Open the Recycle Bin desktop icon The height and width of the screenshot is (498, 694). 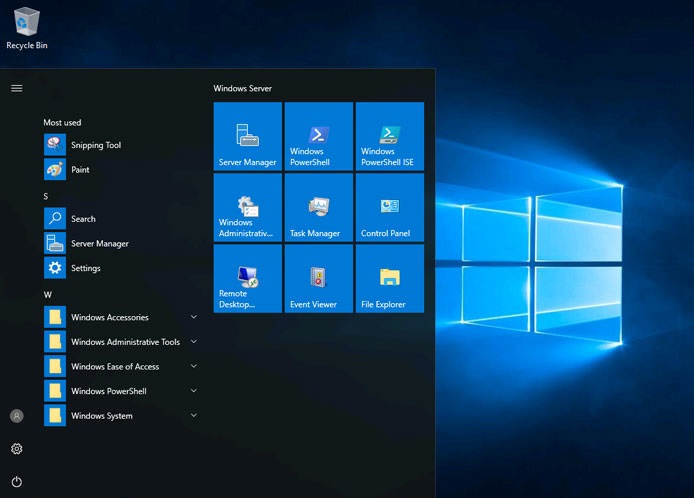(x=27, y=28)
